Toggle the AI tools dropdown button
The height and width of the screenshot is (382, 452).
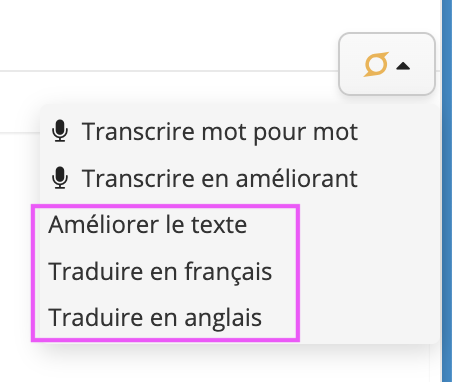387,64
